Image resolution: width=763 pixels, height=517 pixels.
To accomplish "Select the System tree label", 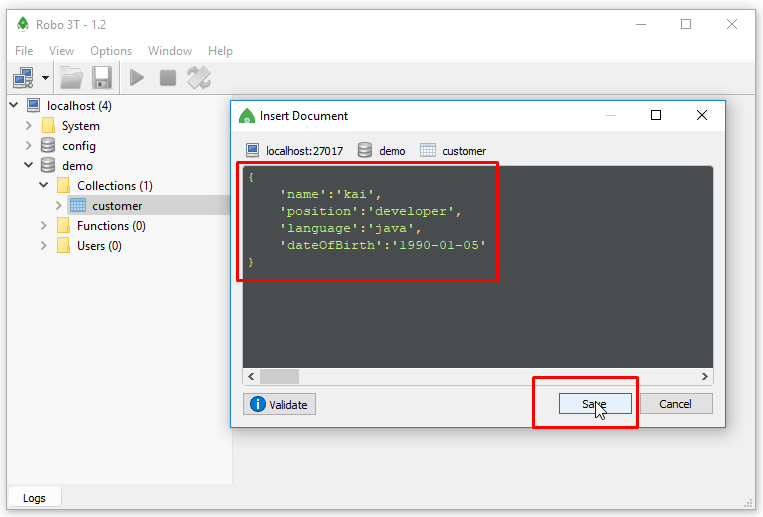I will point(81,126).
